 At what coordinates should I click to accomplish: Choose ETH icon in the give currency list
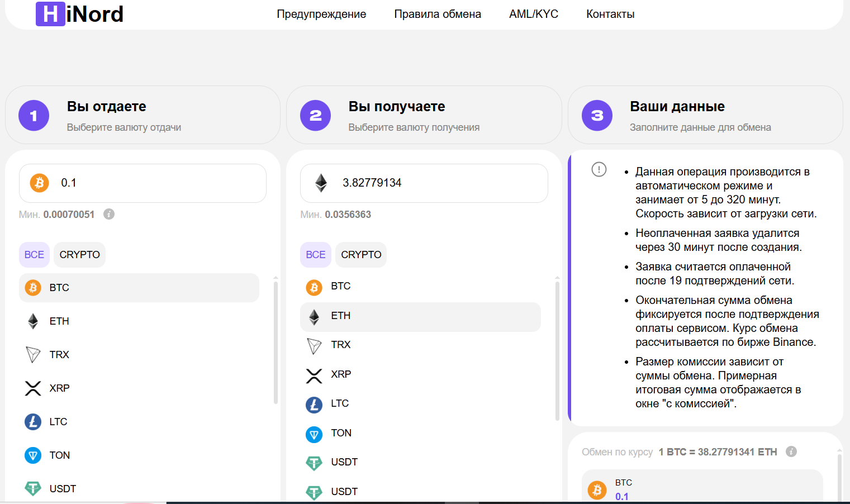(x=33, y=321)
